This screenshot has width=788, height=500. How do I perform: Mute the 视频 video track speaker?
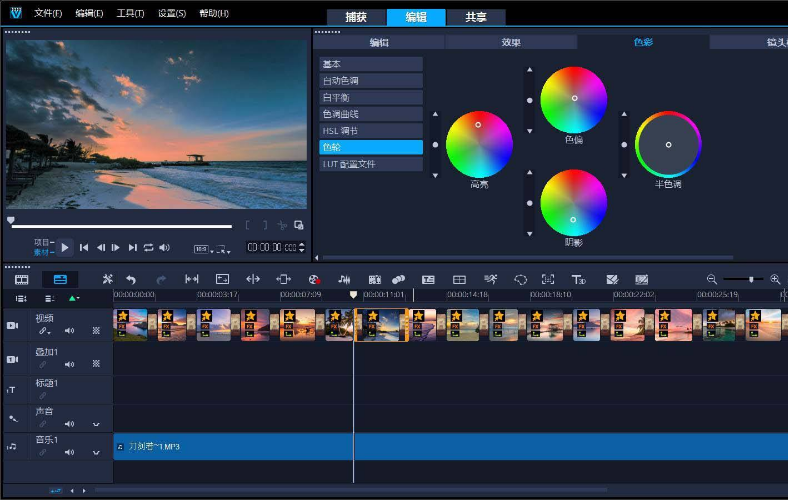pos(70,331)
